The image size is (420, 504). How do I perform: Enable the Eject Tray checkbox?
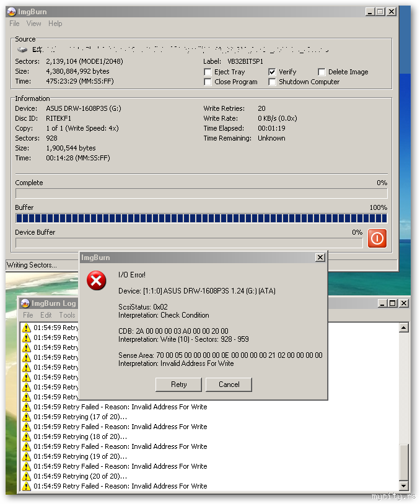[208, 72]
